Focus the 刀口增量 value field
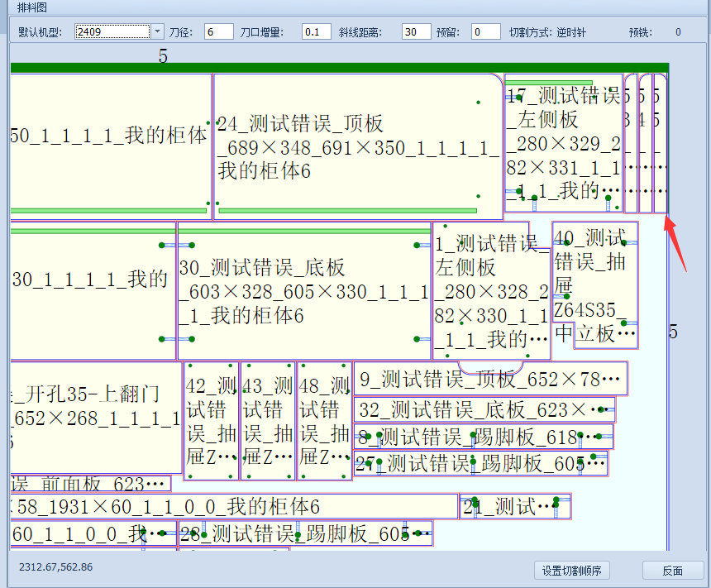The image size is (711, 588). (x=316, y=32)
